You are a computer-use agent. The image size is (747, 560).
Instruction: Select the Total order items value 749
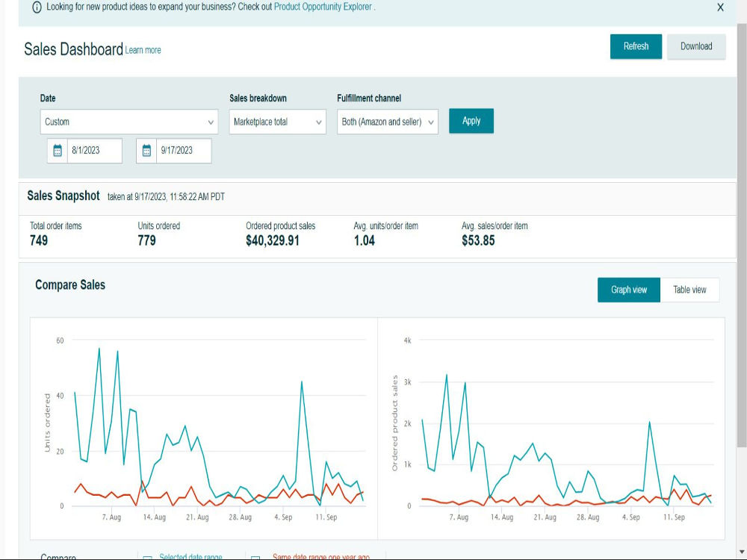pos(39,240)
